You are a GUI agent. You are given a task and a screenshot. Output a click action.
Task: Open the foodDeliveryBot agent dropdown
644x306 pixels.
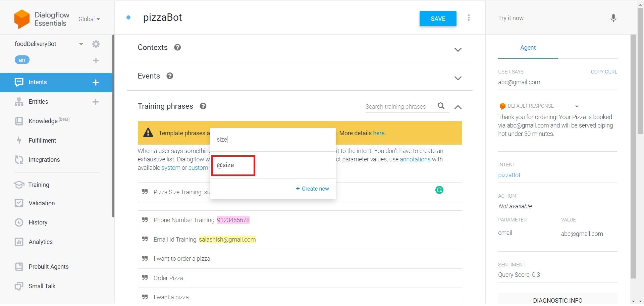click(x=81, y=44)
